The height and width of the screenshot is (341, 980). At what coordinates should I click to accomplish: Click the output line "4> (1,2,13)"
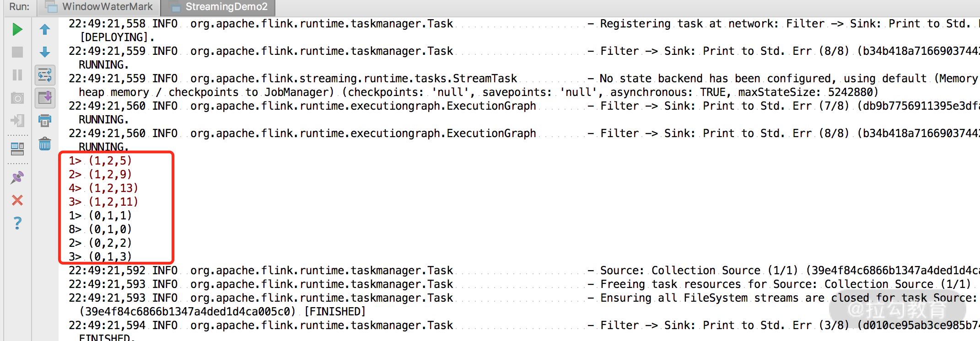click(x=103, y=188)
